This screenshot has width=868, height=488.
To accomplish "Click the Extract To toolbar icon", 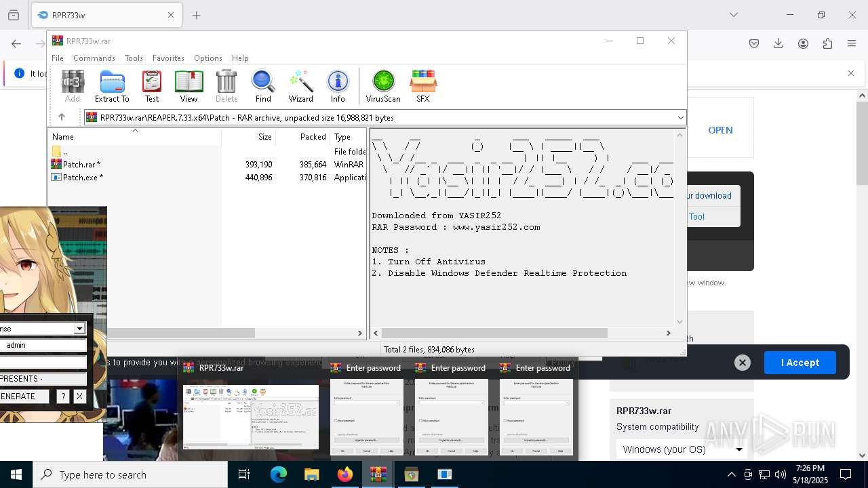I will 112,86.
